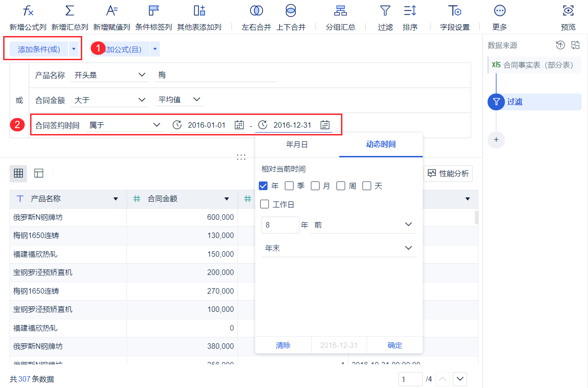Image resolution: width=588 pixels, height=388 pixels.
Task: Open calendar for end date 2016-12-31
Action: click(x=325, y=125)
